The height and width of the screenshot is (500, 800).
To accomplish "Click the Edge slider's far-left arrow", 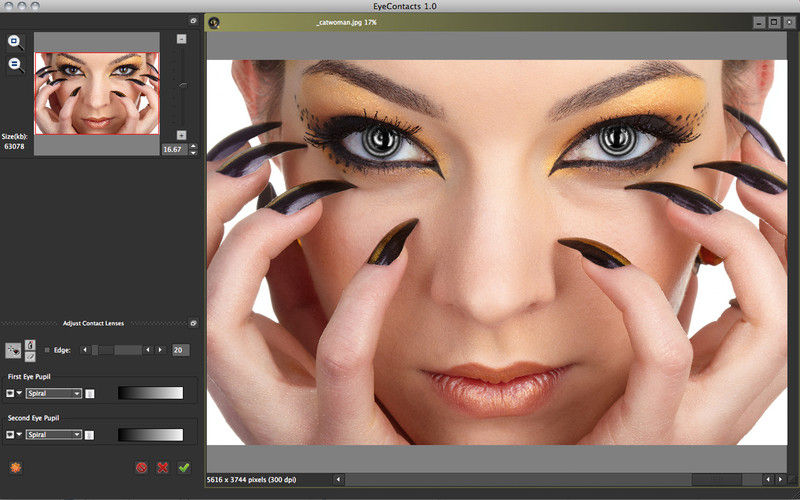I will [85, 349].
